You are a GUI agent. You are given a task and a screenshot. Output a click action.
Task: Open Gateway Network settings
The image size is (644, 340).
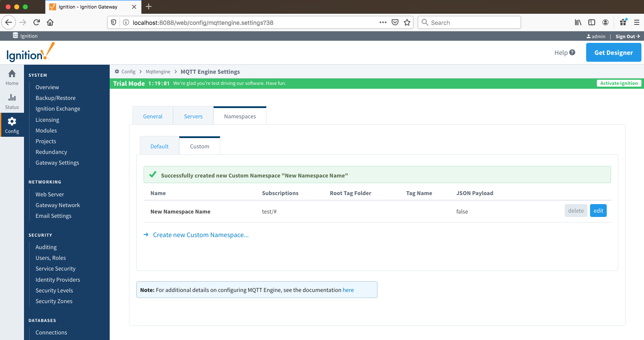tap(58, 205)
